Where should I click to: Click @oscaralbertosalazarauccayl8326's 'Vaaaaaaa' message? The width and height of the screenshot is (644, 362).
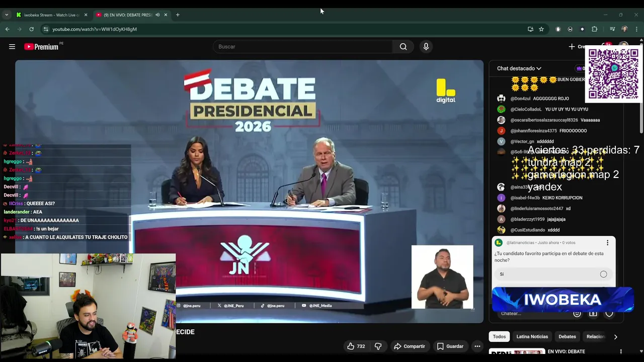tap(590, 120)
